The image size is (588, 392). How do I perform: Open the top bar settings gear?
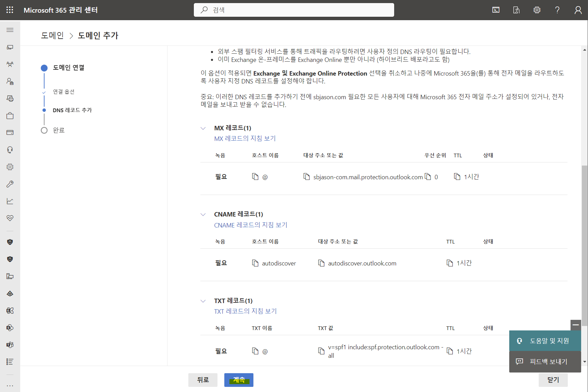(537, 10)
